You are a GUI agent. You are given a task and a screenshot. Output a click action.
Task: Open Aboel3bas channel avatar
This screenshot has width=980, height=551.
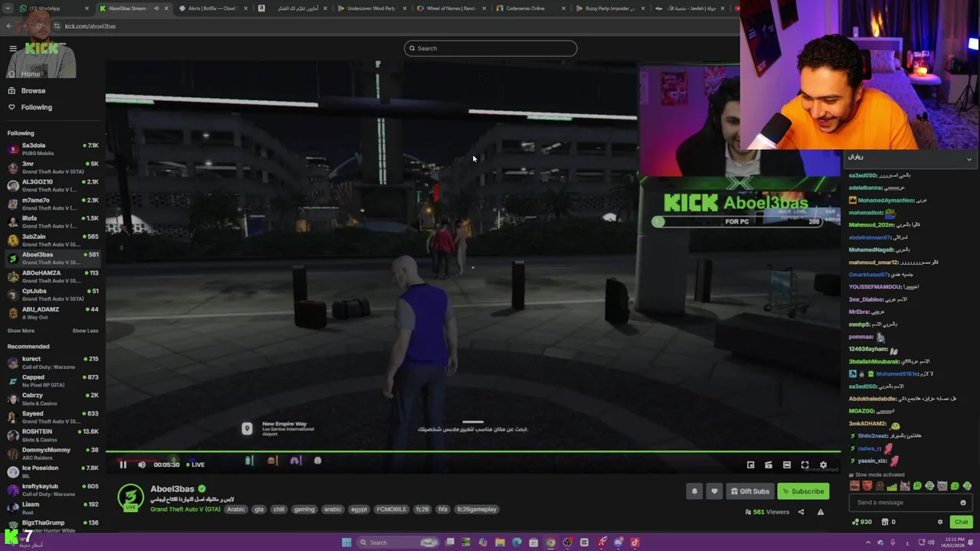point(130,497)
